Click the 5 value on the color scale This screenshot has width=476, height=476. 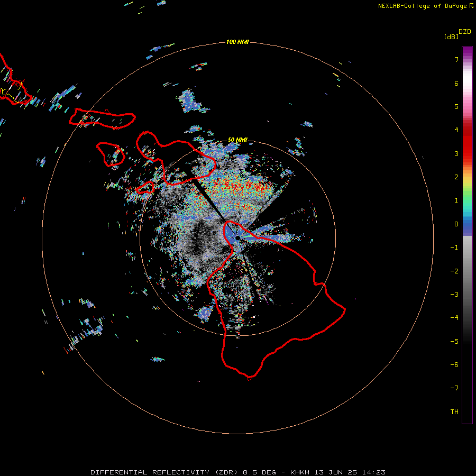[x=456, y=106]
